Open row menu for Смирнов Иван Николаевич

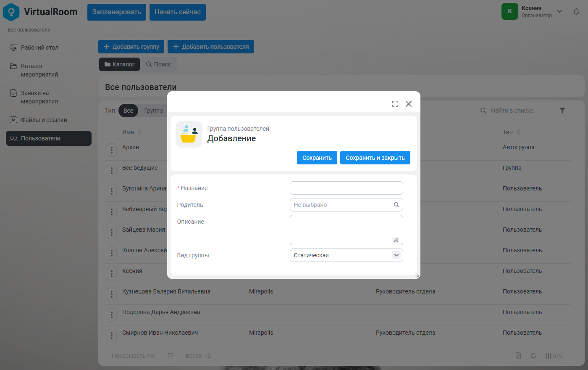pyautogui.click(x=112, y=336)
